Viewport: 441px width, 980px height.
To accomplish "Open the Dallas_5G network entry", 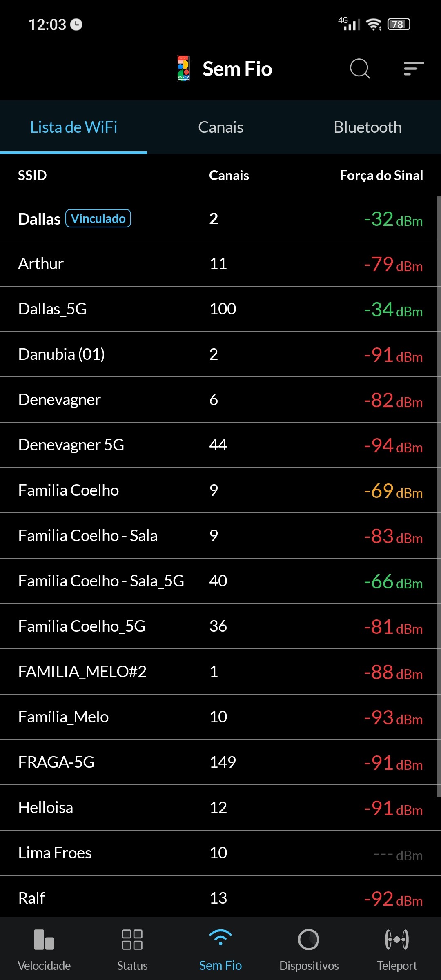I will click(x=220, y=309).
